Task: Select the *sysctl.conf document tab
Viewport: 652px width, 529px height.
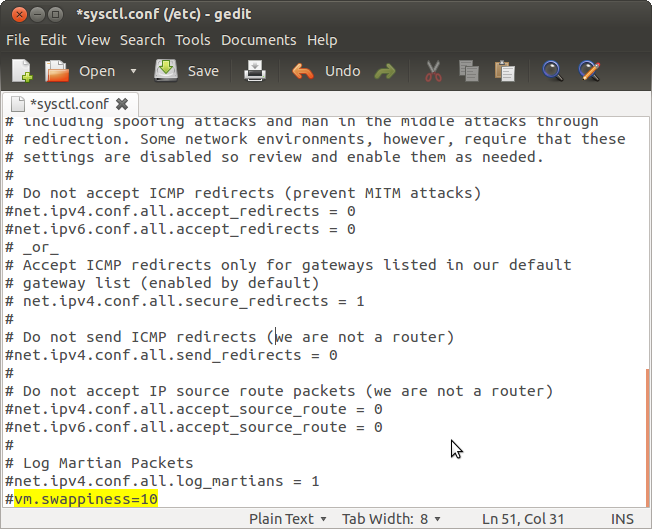Action: [68, 103]
